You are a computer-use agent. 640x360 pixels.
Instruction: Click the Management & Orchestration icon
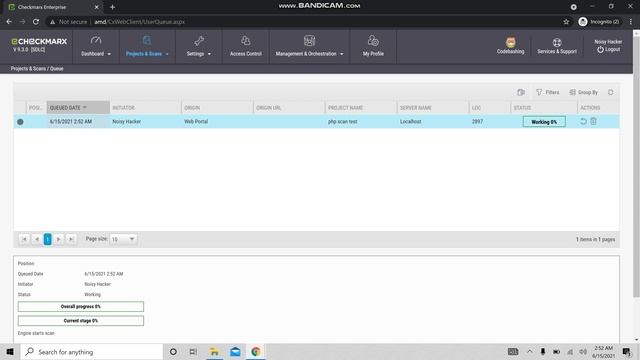tap(309, 40)
